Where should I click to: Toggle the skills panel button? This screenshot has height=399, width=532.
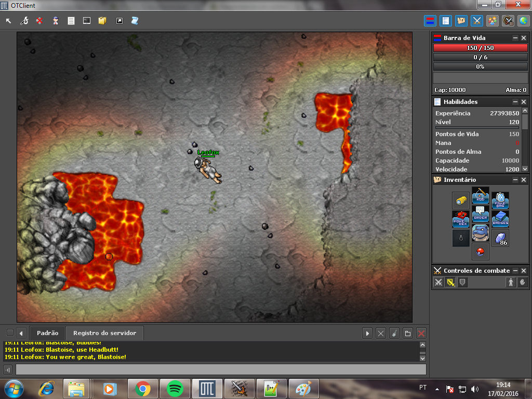coord(445,21)
